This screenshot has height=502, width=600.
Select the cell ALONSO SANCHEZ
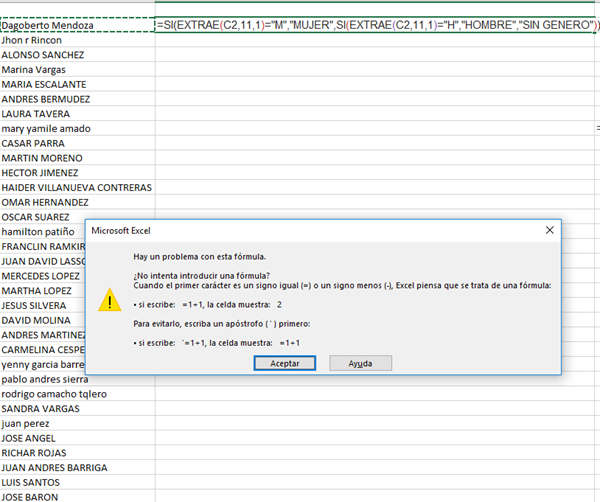tap(78, 55)
